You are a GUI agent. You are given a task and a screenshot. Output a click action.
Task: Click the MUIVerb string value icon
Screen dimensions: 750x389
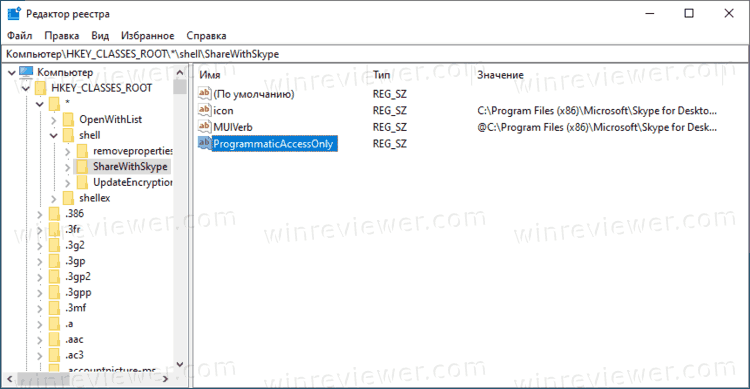click(205, 126)
